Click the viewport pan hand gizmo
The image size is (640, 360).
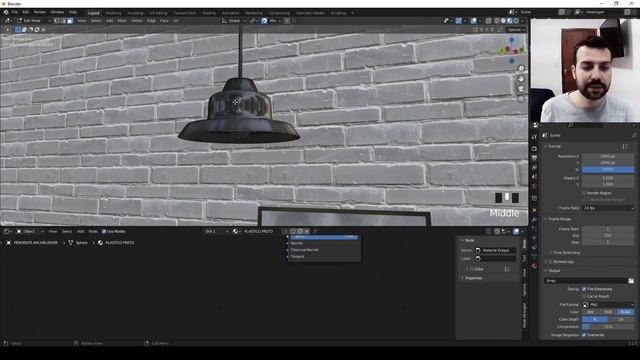(x=521, y=79)
